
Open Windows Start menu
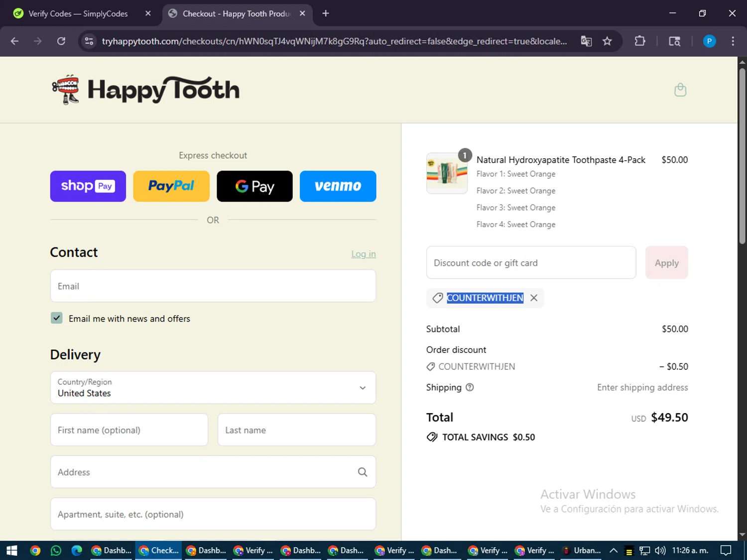12,550
